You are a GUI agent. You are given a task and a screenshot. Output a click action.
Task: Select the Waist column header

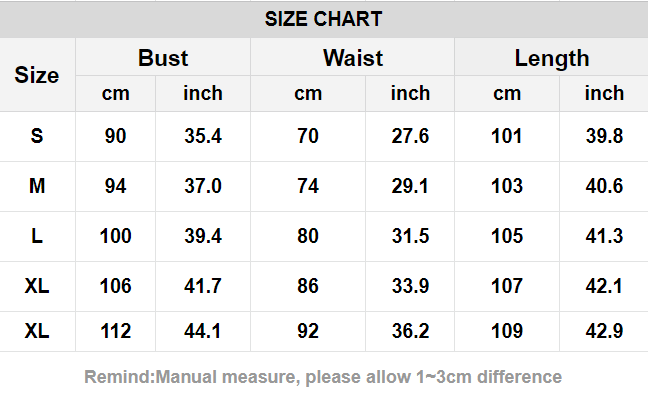pyautogui.click(x=353, y=58)
